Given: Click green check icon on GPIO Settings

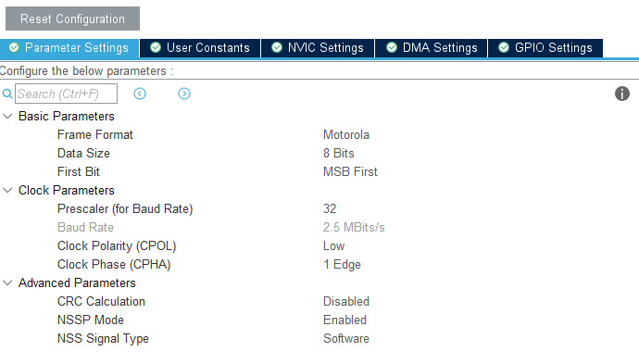Looking at the screenshot, I should point(504,47).
